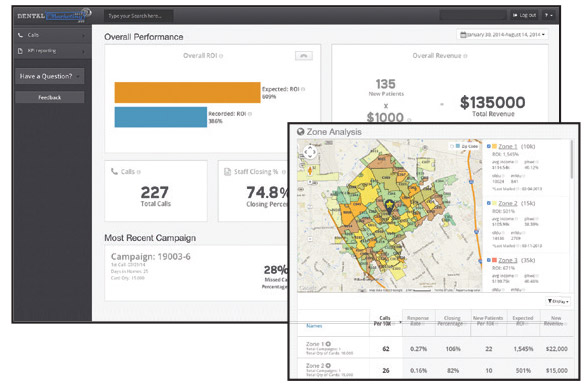The image size is (588, 391).
Task: Click the yellow Zone 2 color swatch
Action: [x=494, y=203]
